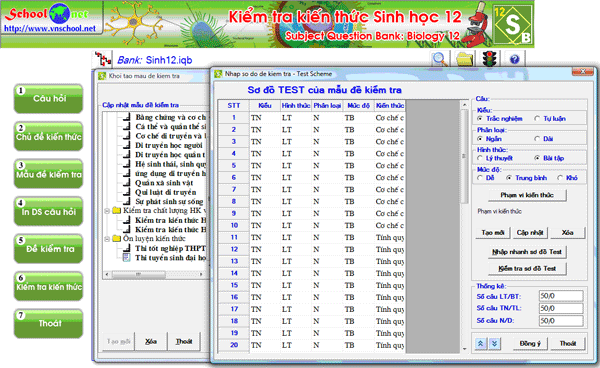
Task: Click tree horizontal scrollbar left arrow
Action: (x=107, y=274)
